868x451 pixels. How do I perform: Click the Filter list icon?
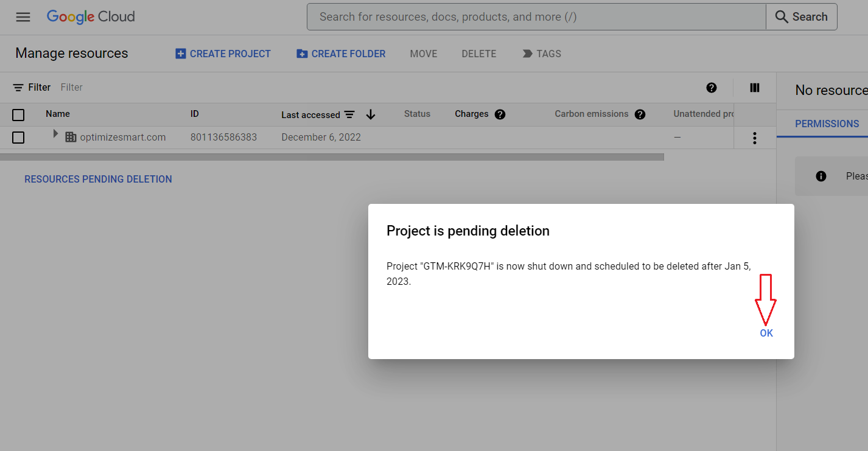[18, 88]
